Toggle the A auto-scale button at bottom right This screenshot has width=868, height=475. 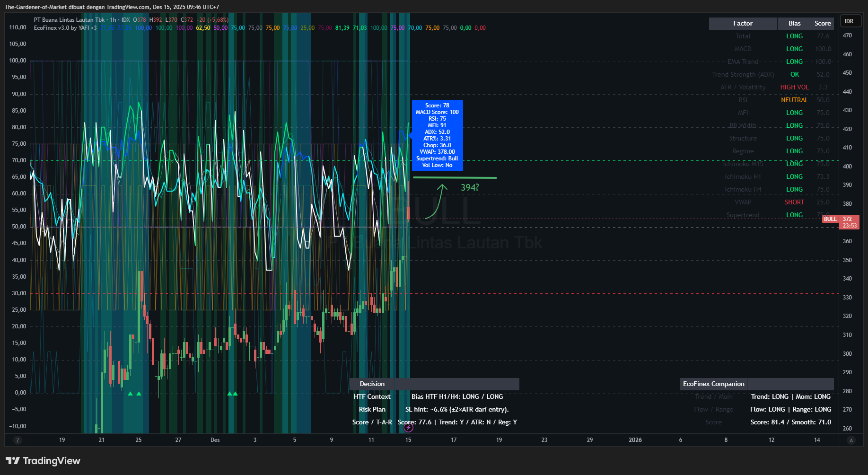(851, 440)
